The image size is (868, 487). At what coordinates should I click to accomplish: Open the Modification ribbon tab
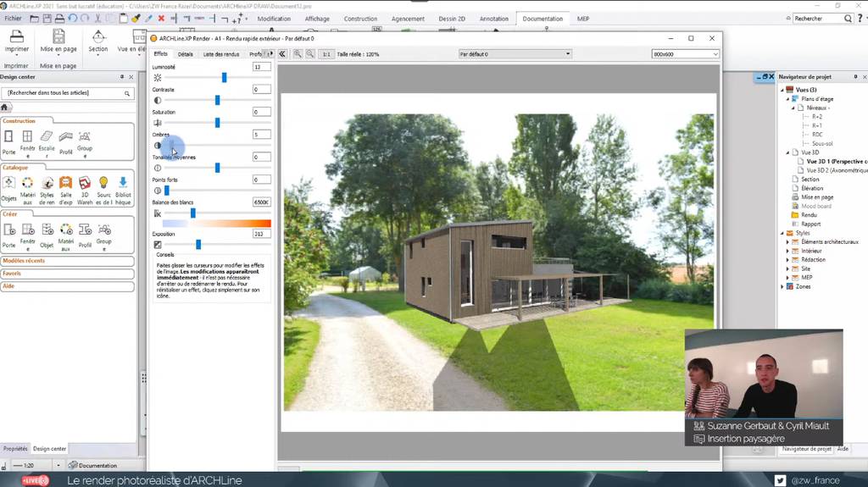[274, 19]
